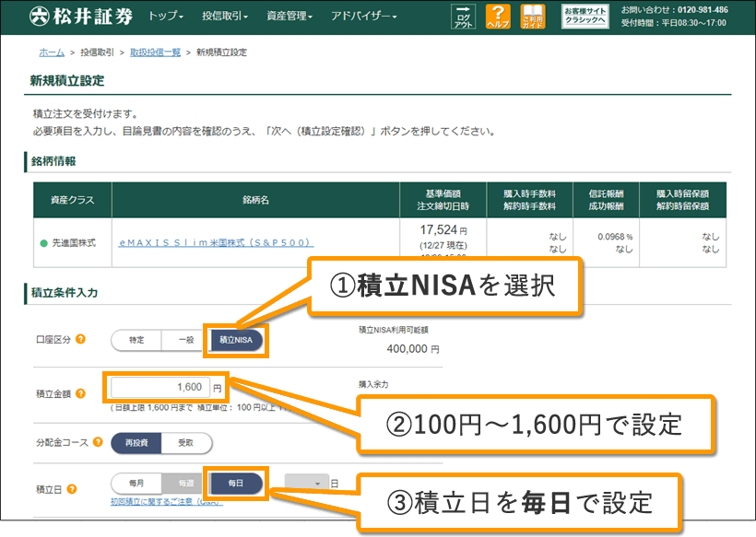
Task: Click help icon beside 口座区分
Action: point(81,339)
